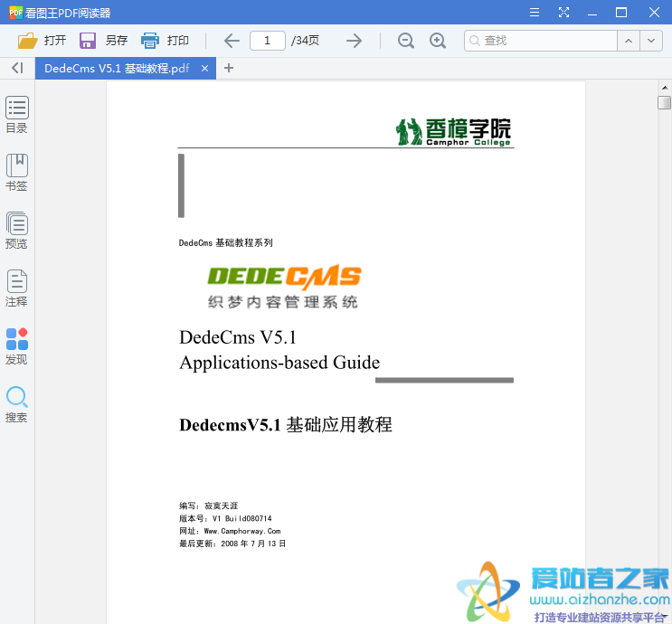Find next match with down chevron

tap(651, 41)
